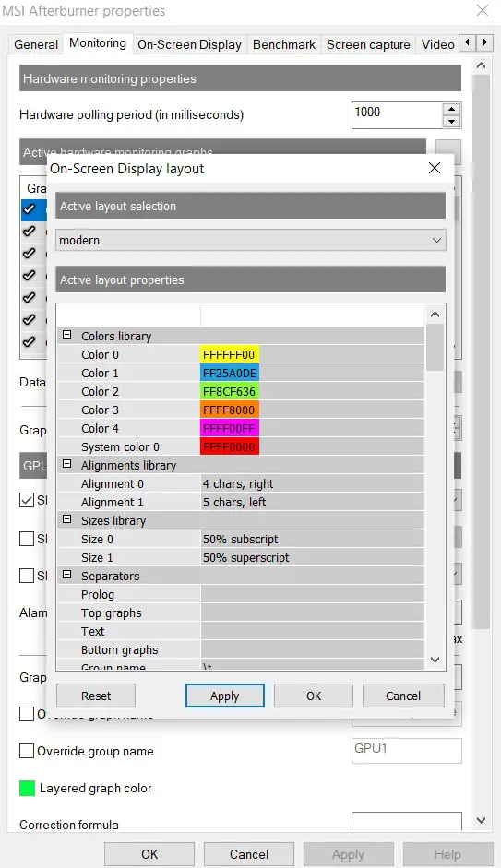Pick Color 3 swatch FFFF8000
Viewport: 501px width, 868px height.
click(229, 410)
